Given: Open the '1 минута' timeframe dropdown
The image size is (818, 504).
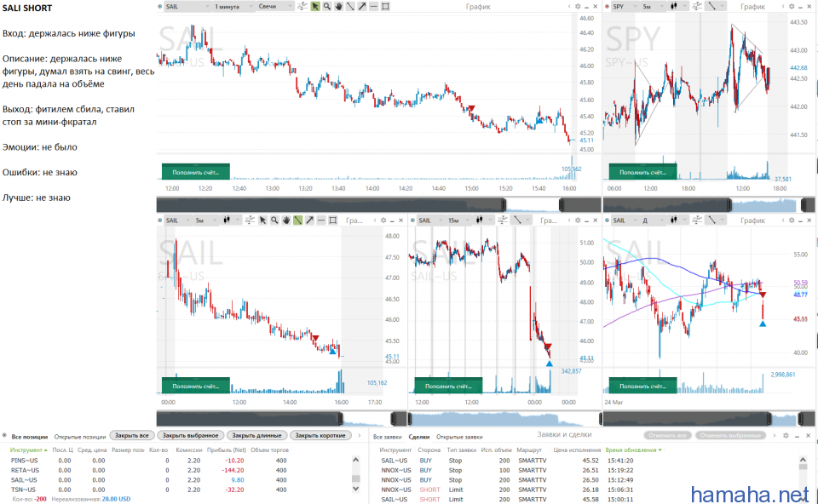Looking at the screenshot, I should click(233, 7).
